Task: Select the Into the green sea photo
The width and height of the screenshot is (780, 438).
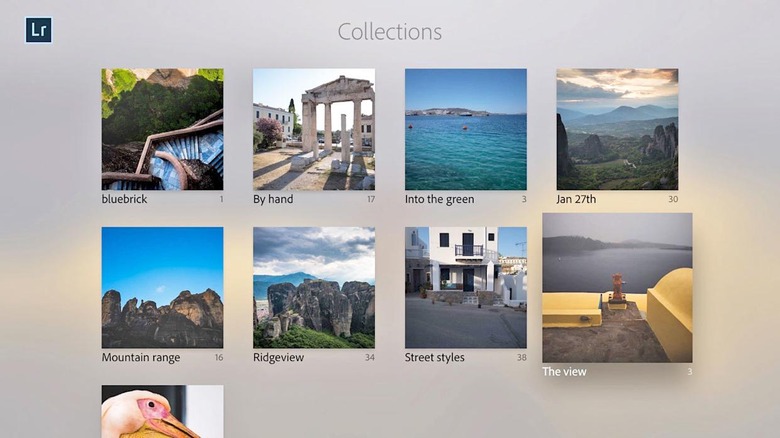Action: click(x=465, y=129)
